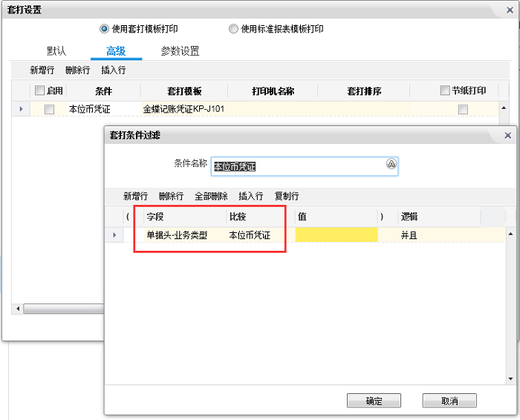This screenshot has height=420, width=520.
Task: Open the 参数设置 tab
Action: tap(180, 51)
